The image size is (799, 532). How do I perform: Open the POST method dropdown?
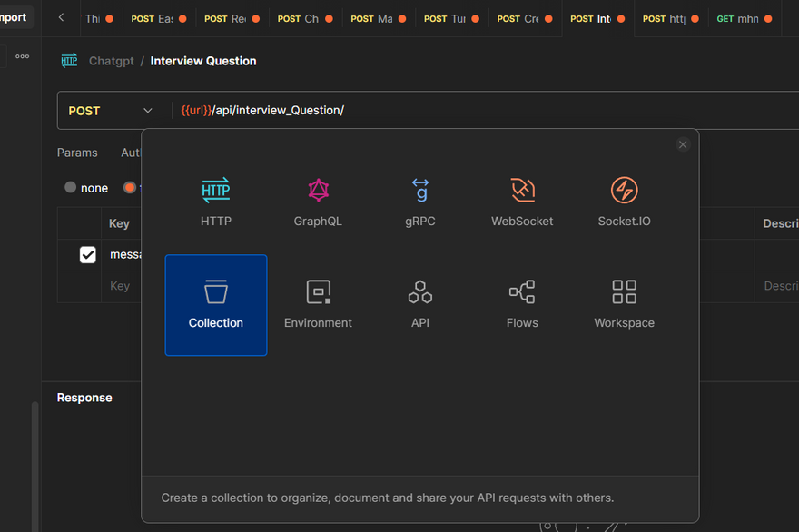tap(111, 111)
